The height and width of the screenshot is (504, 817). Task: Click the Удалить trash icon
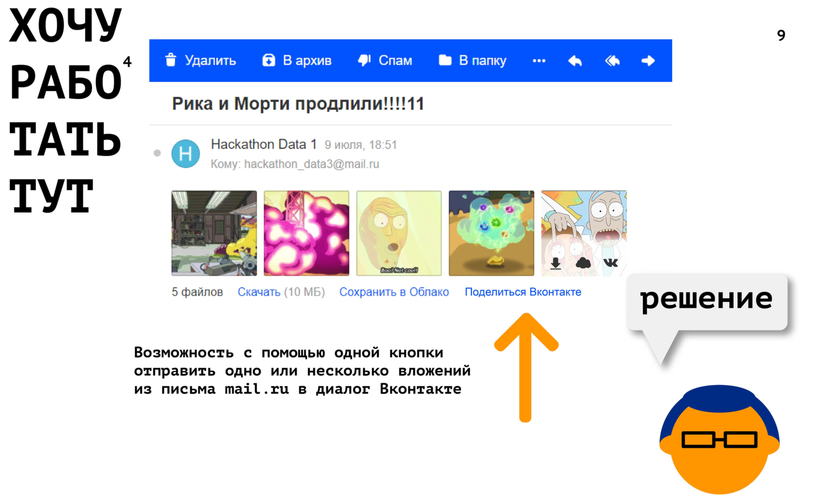pyautogui.click(x=171, y=60)
